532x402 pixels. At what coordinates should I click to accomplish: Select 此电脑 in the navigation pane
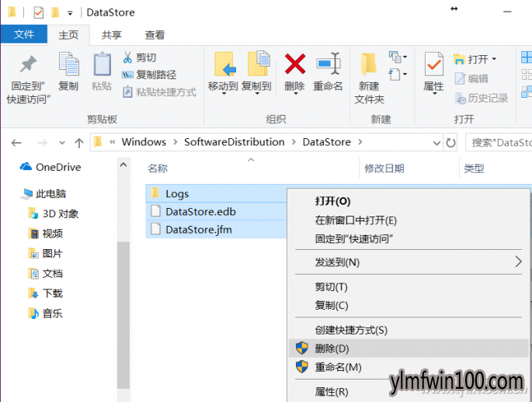(43, 194)
